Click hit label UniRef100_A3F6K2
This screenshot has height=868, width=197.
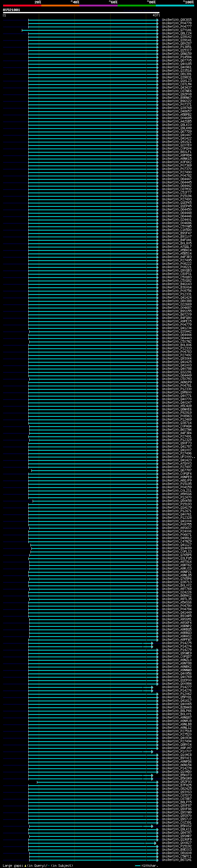pos(177,162)
